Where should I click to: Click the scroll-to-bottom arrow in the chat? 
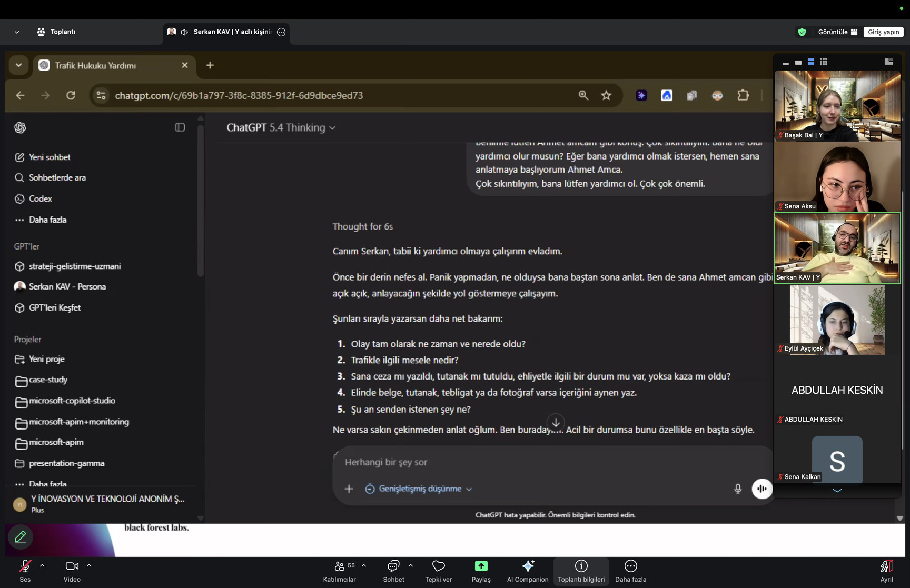[556, 422]
